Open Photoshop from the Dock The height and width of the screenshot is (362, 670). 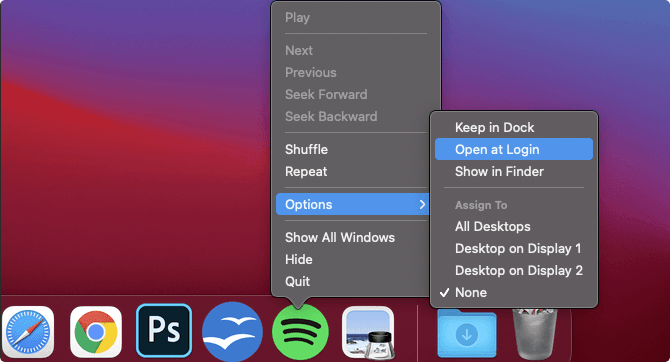[x=164, y=330]
